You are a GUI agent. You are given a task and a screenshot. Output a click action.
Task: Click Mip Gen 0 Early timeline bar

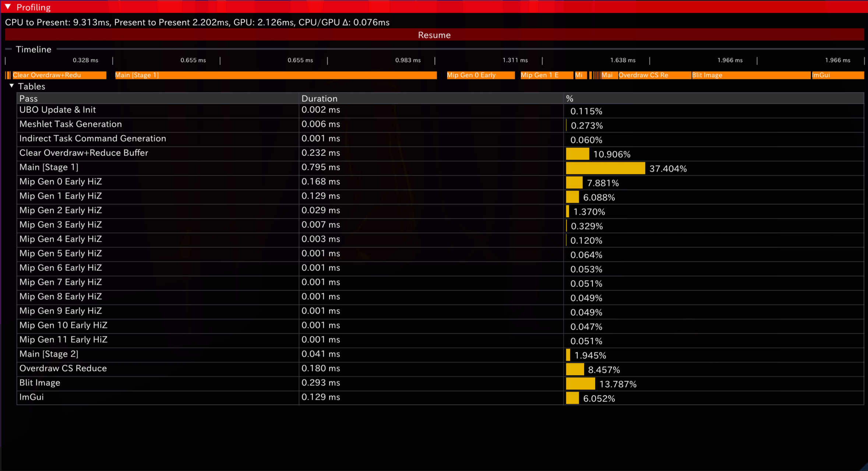pos(480,75)
